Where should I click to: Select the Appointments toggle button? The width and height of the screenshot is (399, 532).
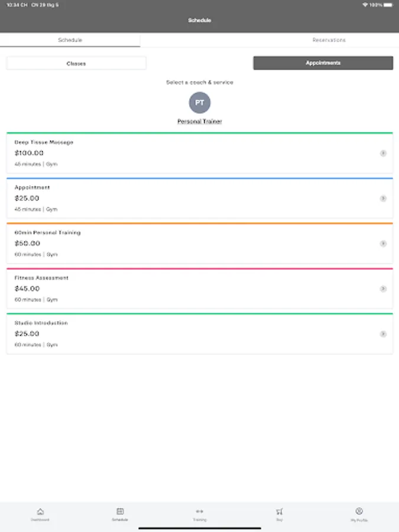point(323,63)
